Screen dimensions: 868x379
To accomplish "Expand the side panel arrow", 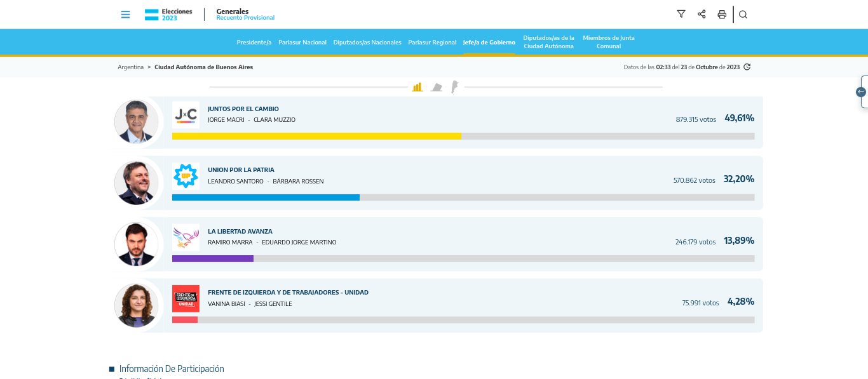I will (861, 92).
